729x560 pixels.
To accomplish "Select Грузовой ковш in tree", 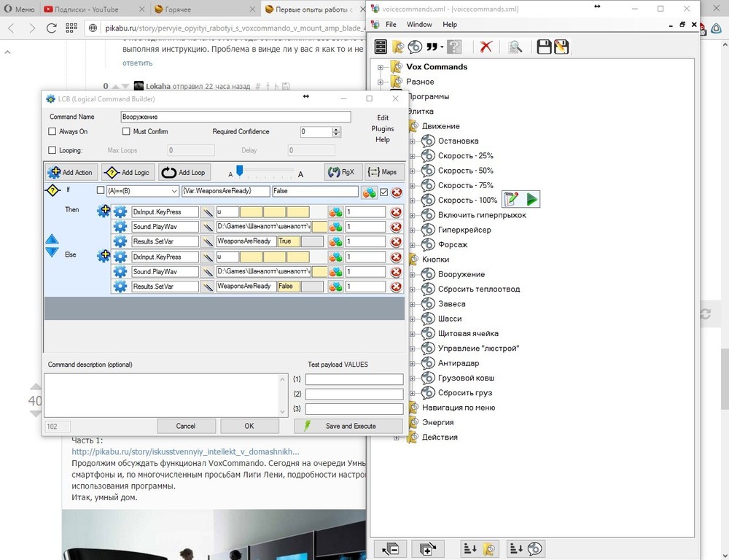I will click(x=466, y=378).
